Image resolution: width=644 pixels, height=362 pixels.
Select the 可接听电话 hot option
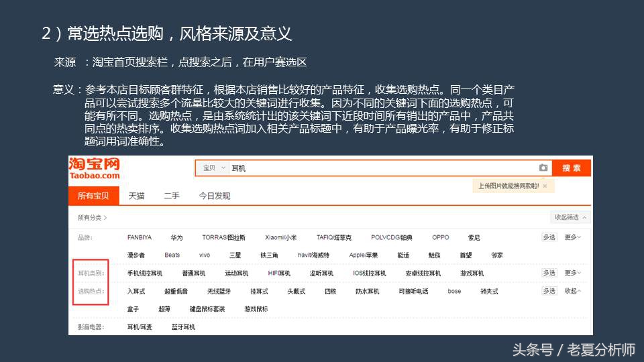tap(413, 292)
